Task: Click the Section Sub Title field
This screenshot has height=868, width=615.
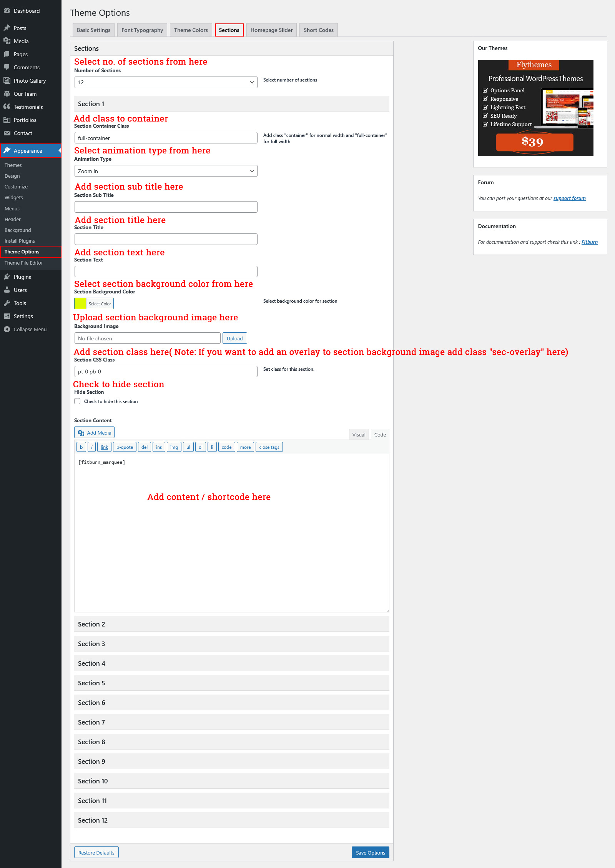Action: point(166,207)
